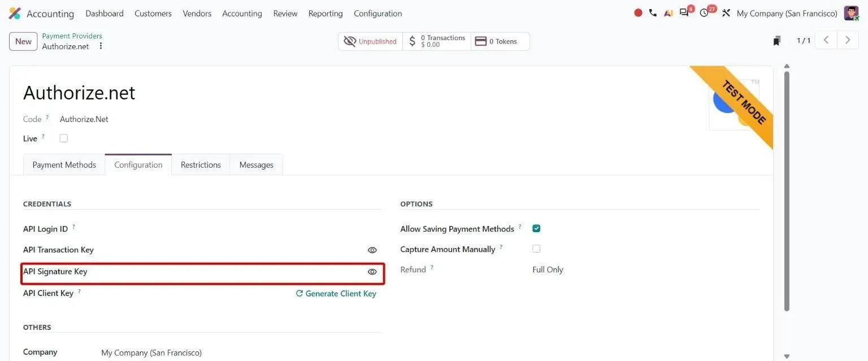The image size is (868, 361).
Task: Open the debug tools wrench icon
Action: coord(726,12)
